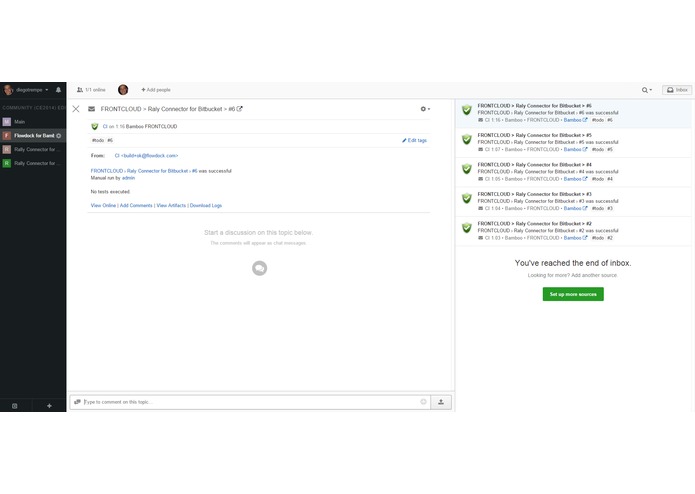Open the emoji picker in comment box
Viewport: 695px width, 494px height.
(x=423, y=402)
